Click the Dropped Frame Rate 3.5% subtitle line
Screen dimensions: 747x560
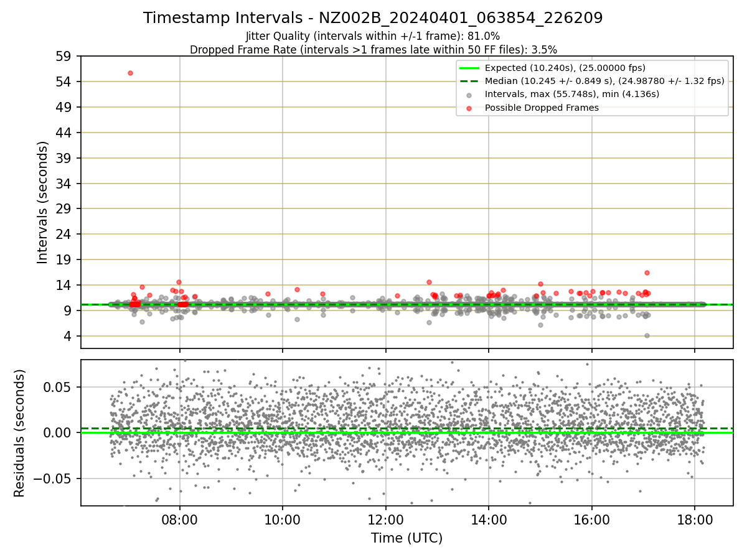pos(374,49)
